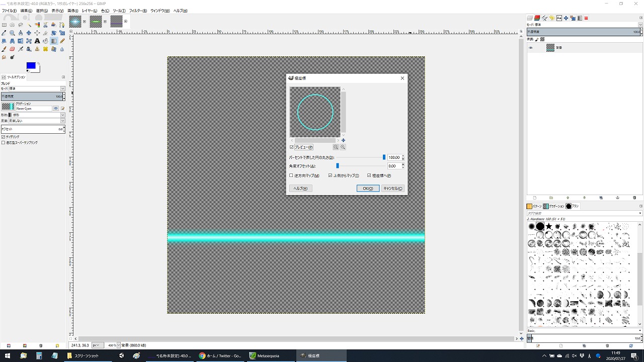Toggle the プレビュー preview checkbox
The width and height of the screenshot is (644, 362).
[x=301, y=147]
